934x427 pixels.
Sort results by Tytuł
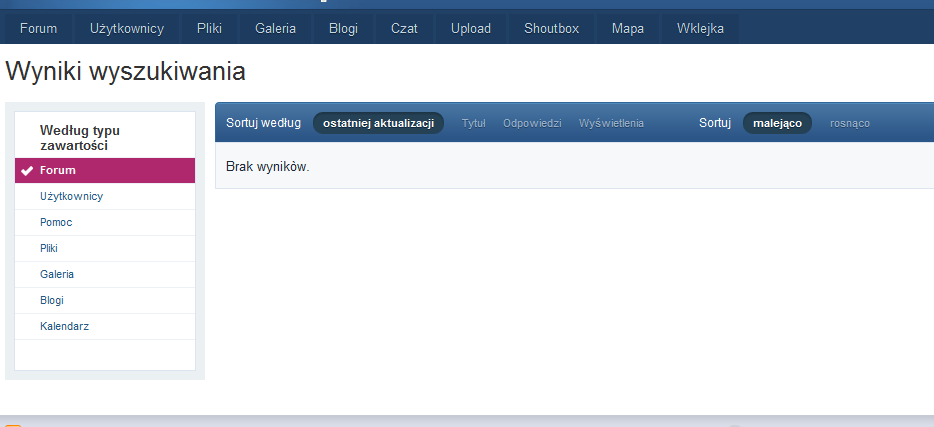(473, 123)
